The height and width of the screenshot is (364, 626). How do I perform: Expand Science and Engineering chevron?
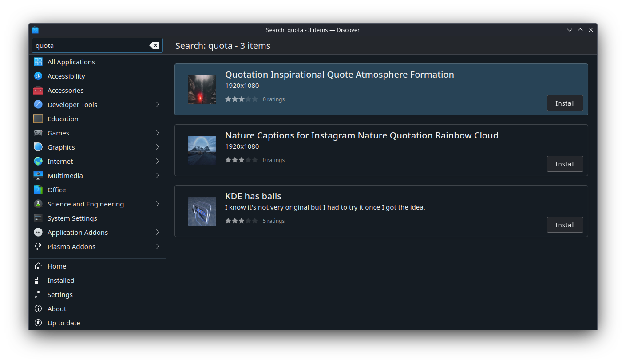point(158,204)
